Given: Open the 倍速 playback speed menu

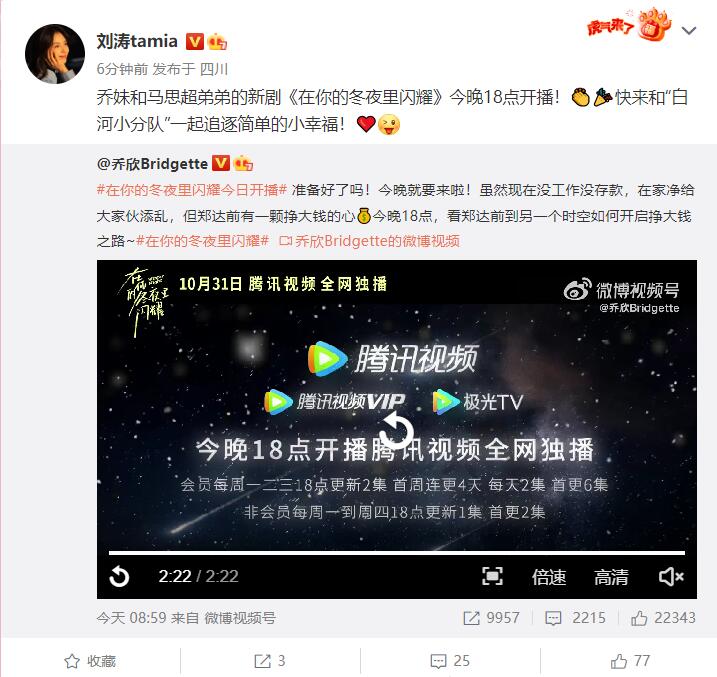Looking at the screenshot, I should point(549,576).
